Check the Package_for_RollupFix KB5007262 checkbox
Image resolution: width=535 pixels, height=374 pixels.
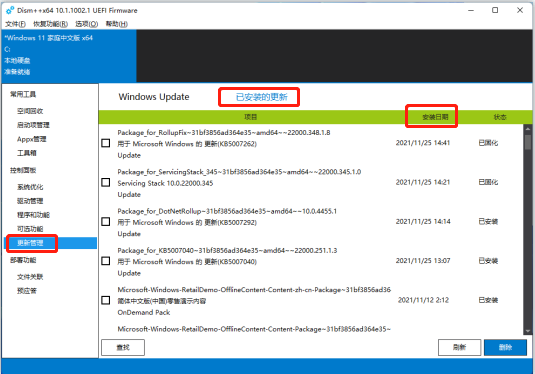point(106,143)
